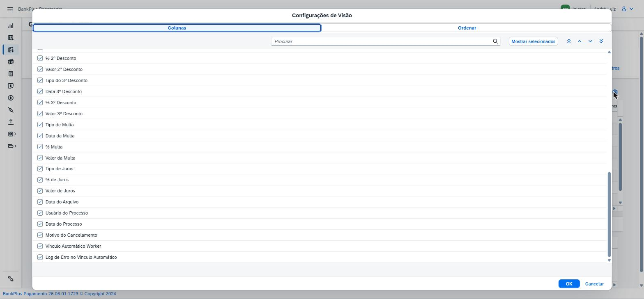Click the magnifier icon in Procurar field
Screen dimensions: 644x299
(x=495, y=41)
